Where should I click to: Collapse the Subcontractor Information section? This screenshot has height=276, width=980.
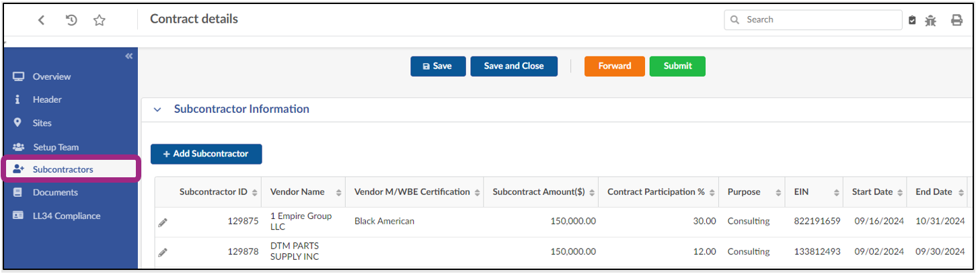[158, 109]
